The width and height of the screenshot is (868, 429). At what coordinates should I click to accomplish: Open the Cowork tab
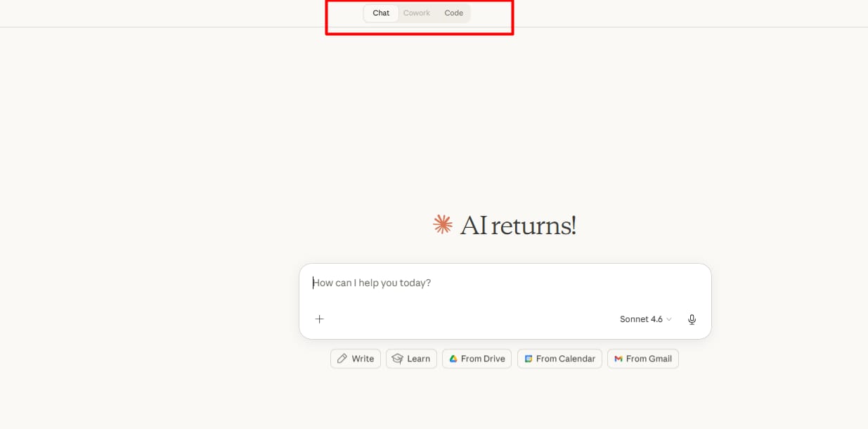(417, 13)
